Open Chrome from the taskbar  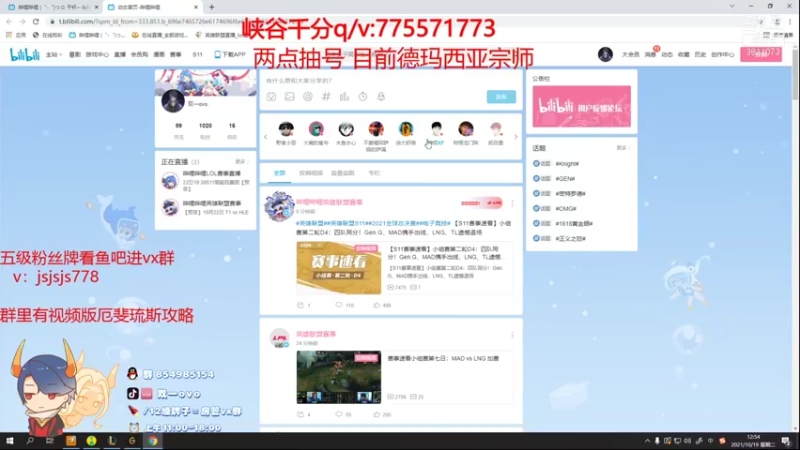[153, 441]
